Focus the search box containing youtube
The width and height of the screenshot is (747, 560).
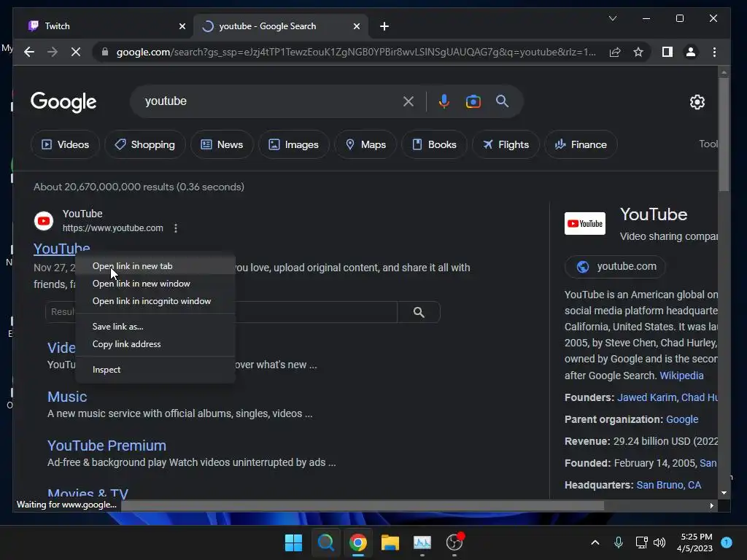point(269,101)
